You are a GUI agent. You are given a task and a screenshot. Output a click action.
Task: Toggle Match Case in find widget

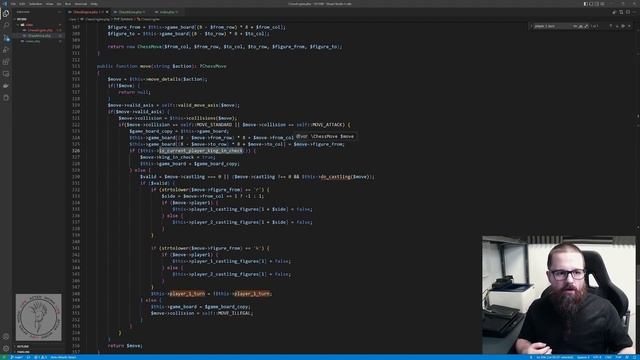[x=575, y=26]
